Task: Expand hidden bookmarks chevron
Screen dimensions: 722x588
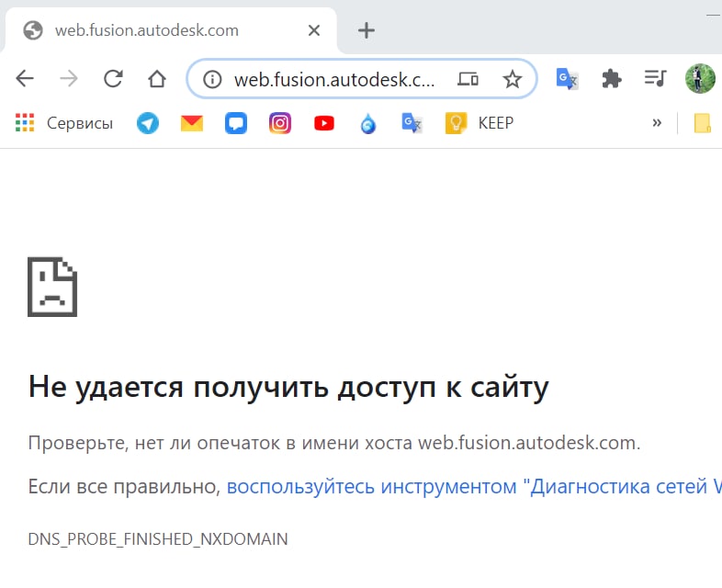Action: (657, 122)
